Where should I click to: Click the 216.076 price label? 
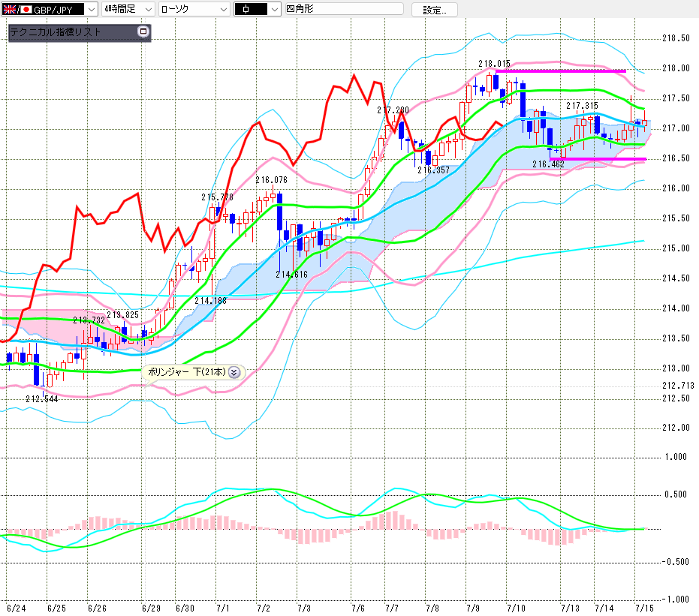271,180
